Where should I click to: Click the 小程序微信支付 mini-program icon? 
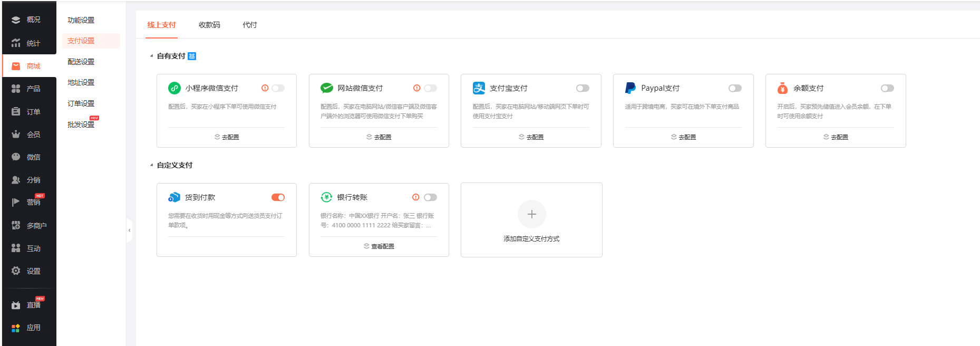pos(174,88)
